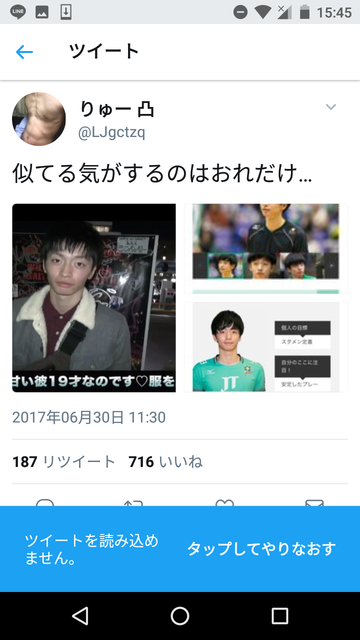360x640 pixels.
Task: Open the top-right photo thumbnail
Action: click(x=266, y=249)
